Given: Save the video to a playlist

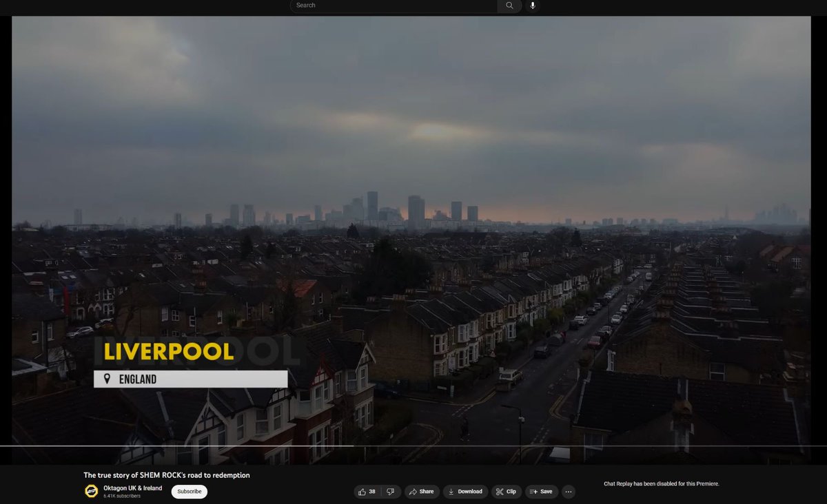Looking at the screenshot, I should (542, 492).
